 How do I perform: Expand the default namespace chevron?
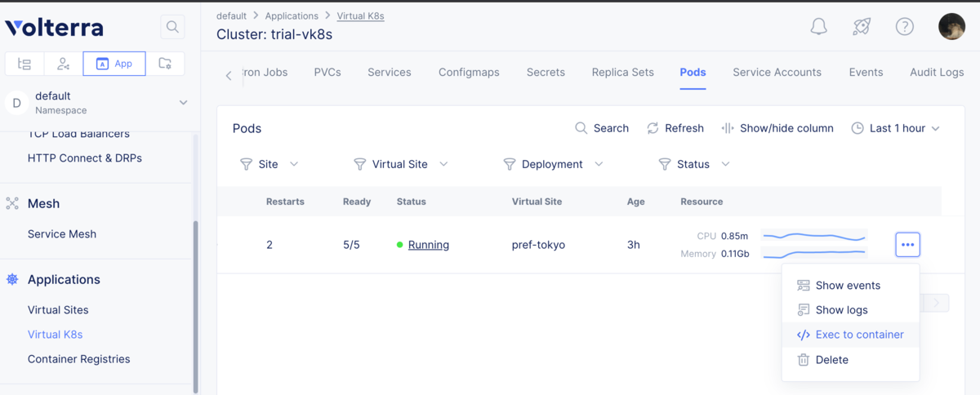point(183,103)
